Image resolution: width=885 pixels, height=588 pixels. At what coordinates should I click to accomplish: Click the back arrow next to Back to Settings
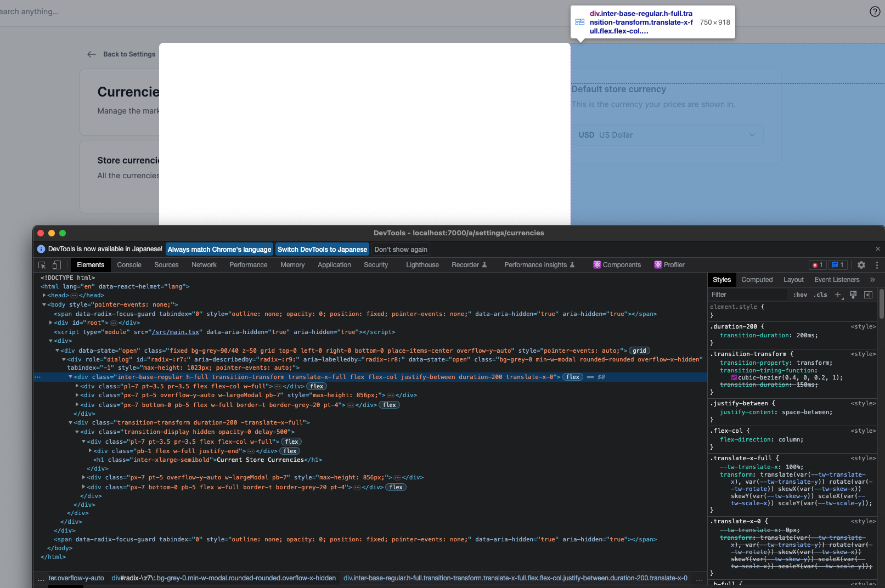pos(92,54)
